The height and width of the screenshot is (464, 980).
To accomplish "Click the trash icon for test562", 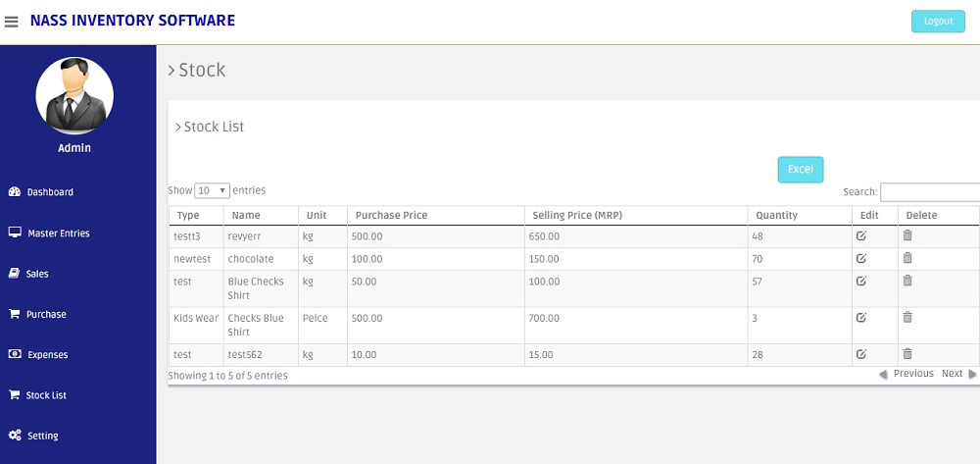I will point(907,354).
